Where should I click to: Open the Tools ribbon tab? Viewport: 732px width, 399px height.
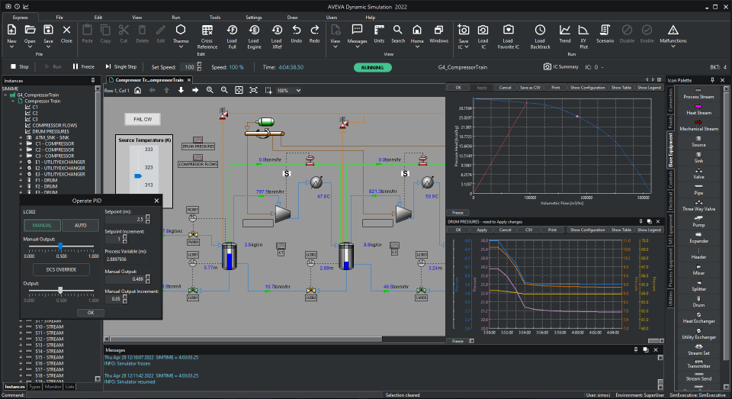coord(215,17)
